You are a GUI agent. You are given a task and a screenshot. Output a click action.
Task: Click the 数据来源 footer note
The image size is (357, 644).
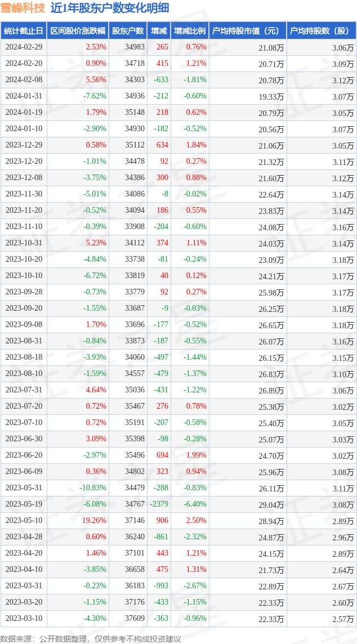click(91, 638)
